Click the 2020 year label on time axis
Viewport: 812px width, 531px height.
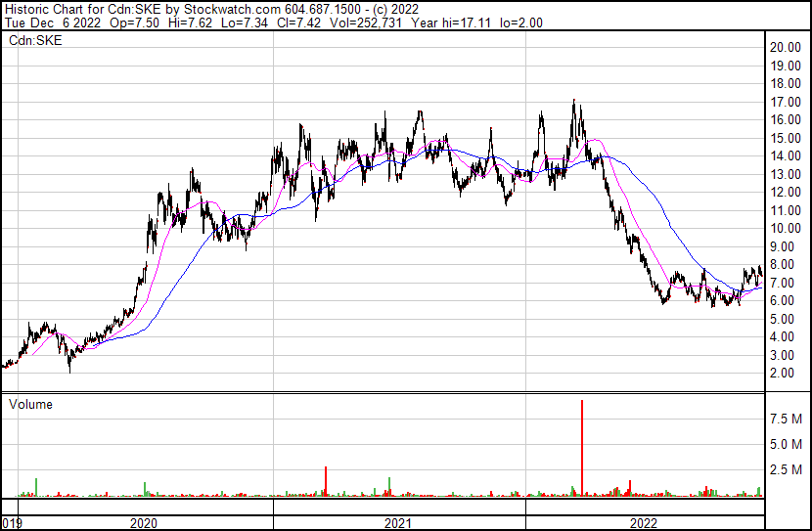pyautogui.click(x=144, y=523)
